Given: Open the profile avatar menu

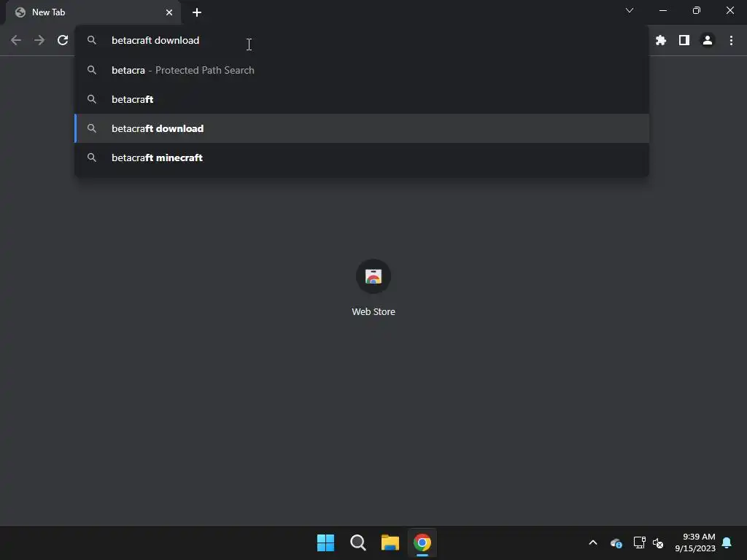Looking at the screenshot, I should click(x=708, y=41).
